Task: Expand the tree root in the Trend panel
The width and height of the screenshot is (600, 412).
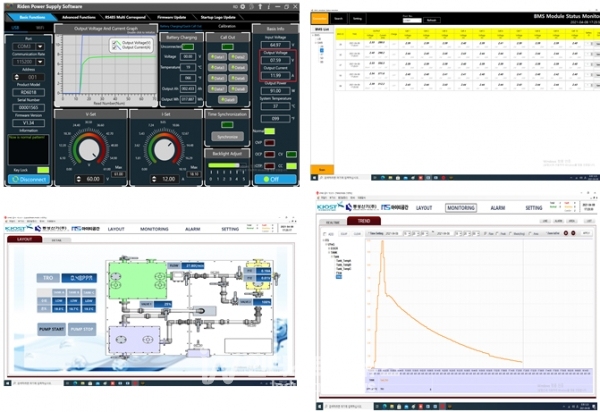Action: pyautogui.click(x=325, y=240)
